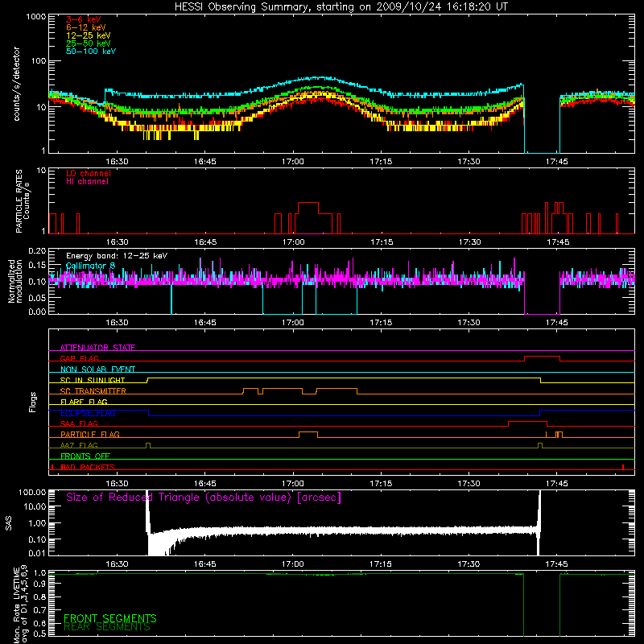Click the raised segment of the GAP FLAG line
Viewport: 644px width, 644px height.
pos(542,357)
